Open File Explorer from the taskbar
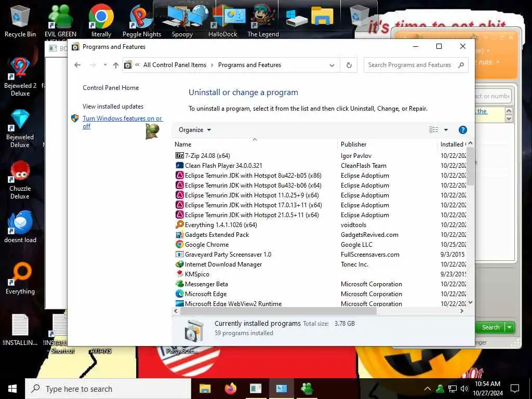 coord(205,389)
